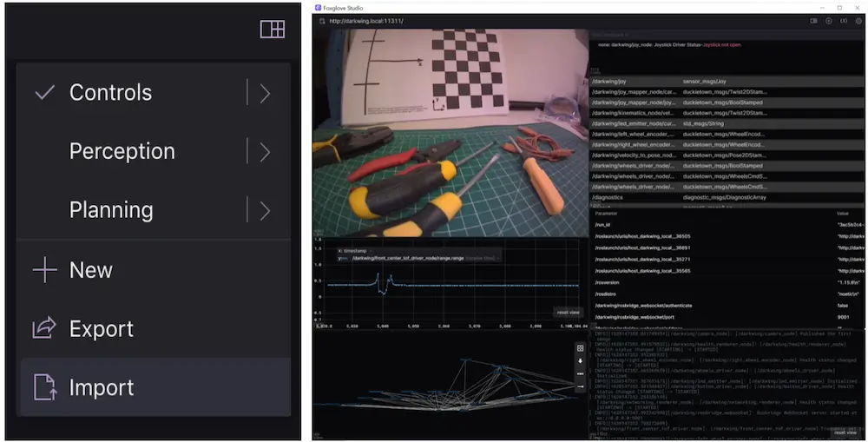Choose Export from the layout menu
This screenshot has height=442, width=868.
click(155, 329)
